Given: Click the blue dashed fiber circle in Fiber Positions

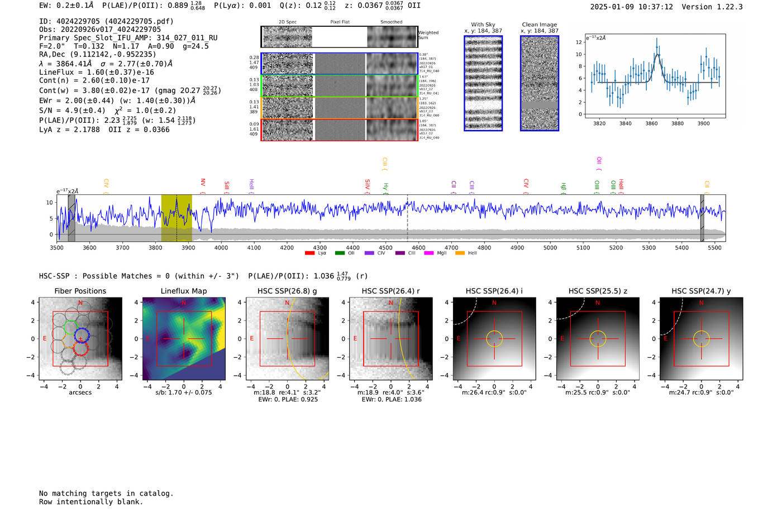Looking at the screenshot, I should pyautogui.click(x=82, y=336).
